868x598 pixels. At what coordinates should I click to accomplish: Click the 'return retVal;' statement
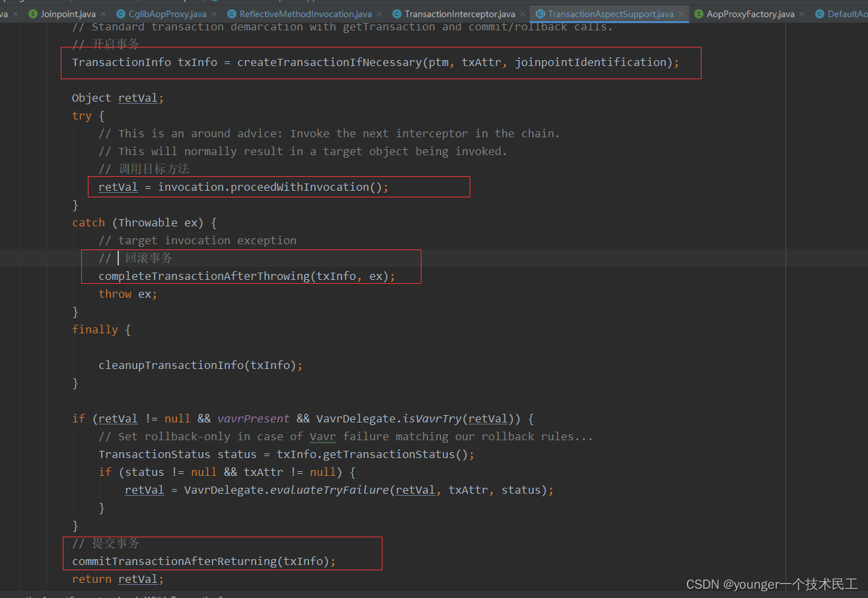(118, 579)
